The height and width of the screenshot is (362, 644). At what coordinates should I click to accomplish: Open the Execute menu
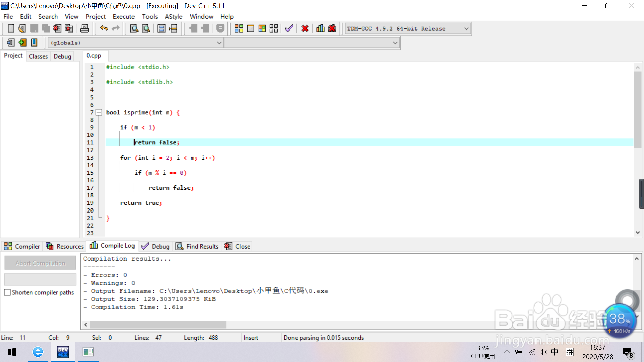pyautogui.click(x=123, y=16)
